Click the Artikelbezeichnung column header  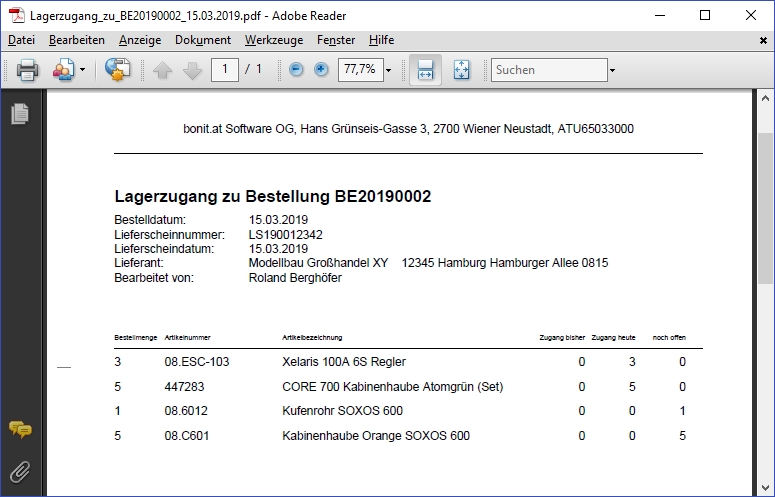(312, 337)
